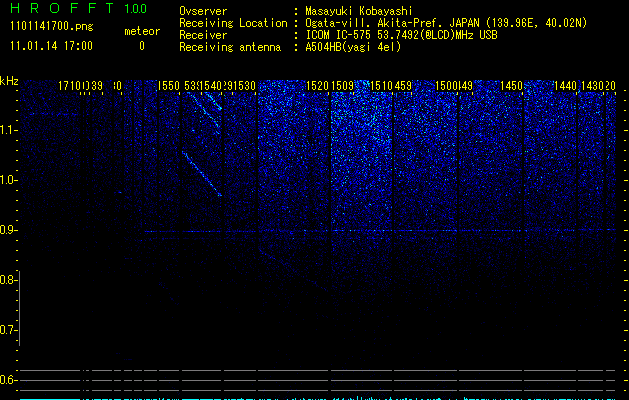Viewport: 629px width, 400px height.
Task: Select the ICOM IC-575 receiver description
Action: pos(402,35)
